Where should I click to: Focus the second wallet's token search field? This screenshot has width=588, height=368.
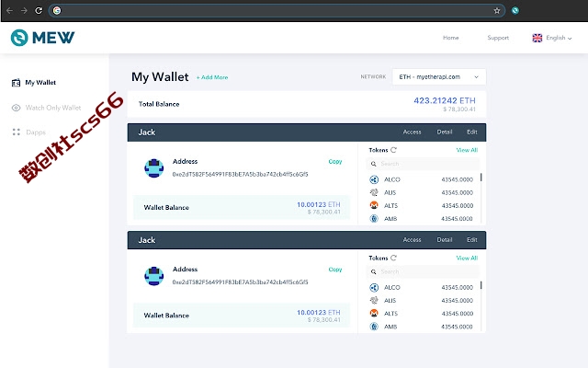(x=423, y=271)
